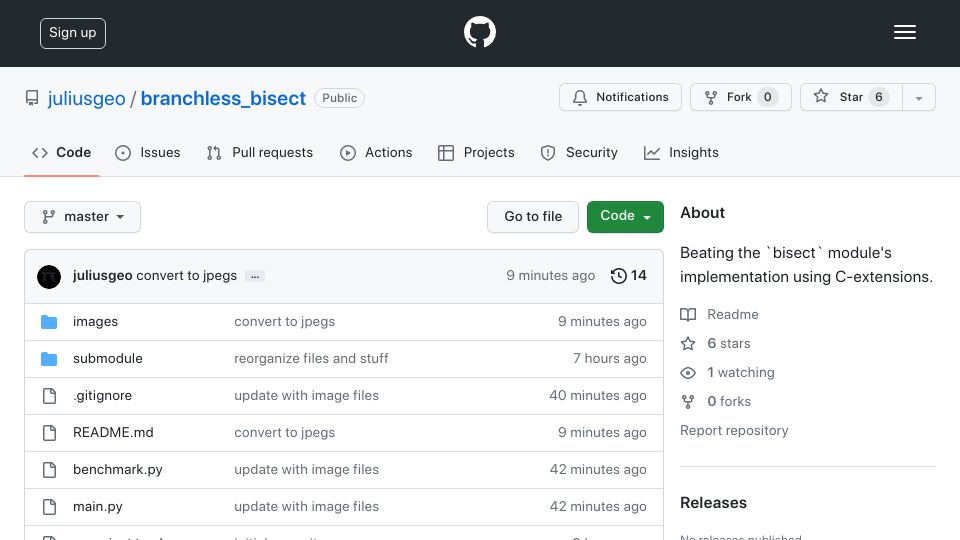This screenshot has height=540, width=960.
Task: Open the Pull requests tab
Action: tap(260, 152)
